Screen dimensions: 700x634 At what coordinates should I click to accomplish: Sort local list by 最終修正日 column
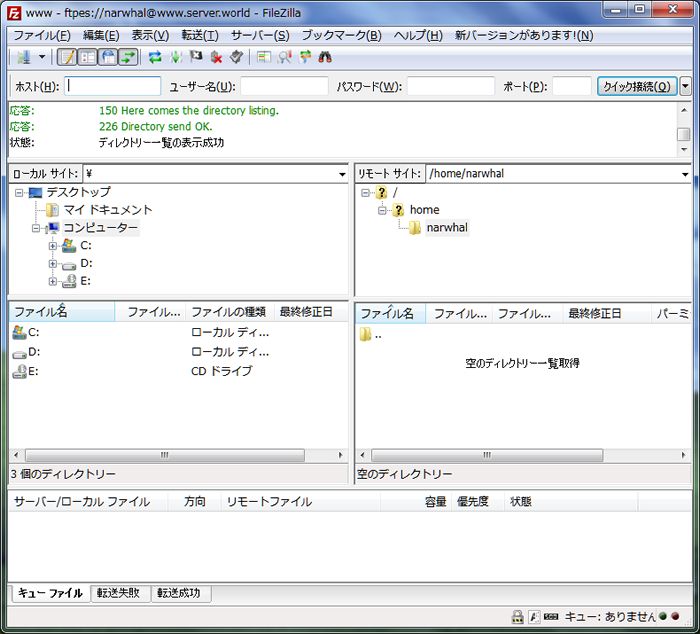(x=310, y=312)
